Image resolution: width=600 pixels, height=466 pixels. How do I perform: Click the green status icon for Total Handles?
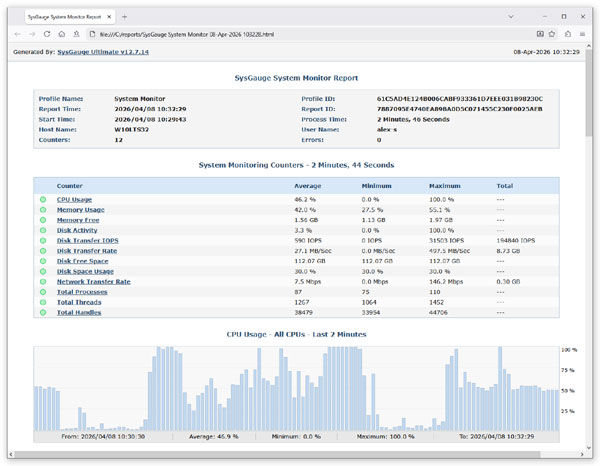click(43, 313)
